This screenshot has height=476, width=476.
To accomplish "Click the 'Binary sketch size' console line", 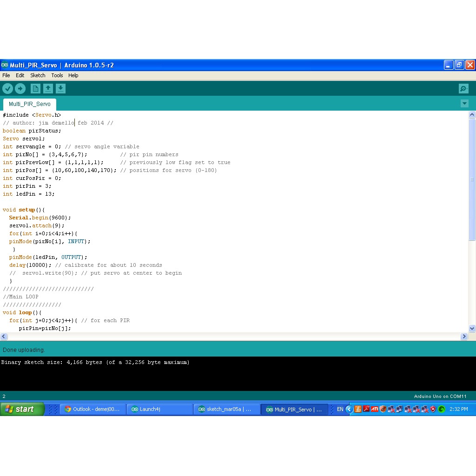I will pyautogui.click(x=95, y=362).
